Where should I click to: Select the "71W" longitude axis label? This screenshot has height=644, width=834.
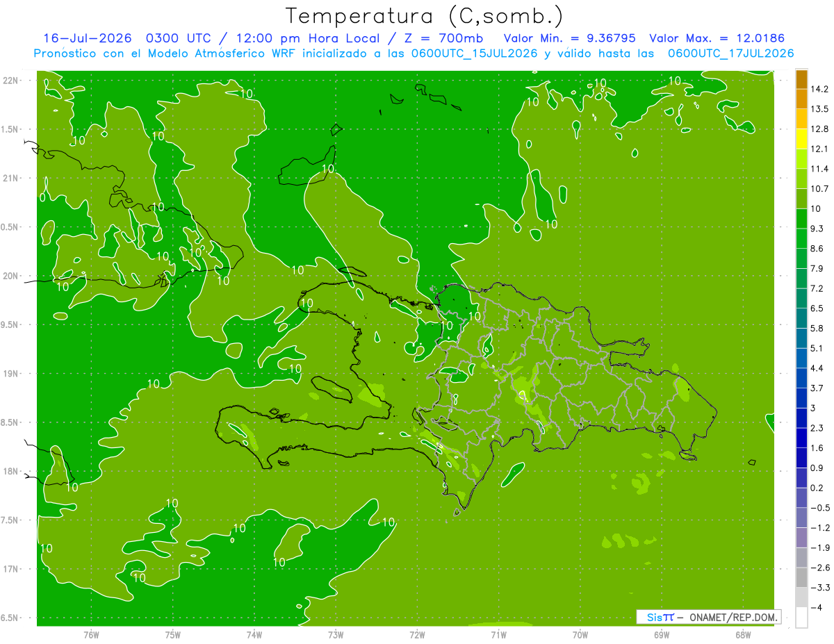point(498,634)
